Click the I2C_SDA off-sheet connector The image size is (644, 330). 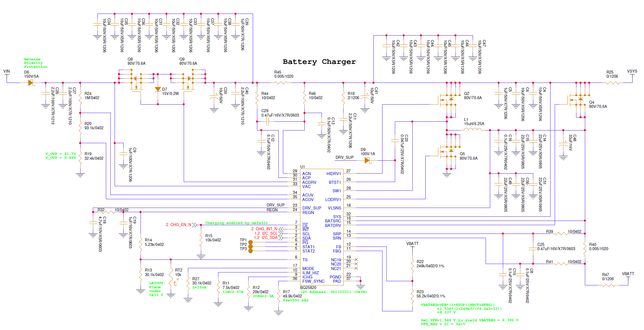pos(281,238)
